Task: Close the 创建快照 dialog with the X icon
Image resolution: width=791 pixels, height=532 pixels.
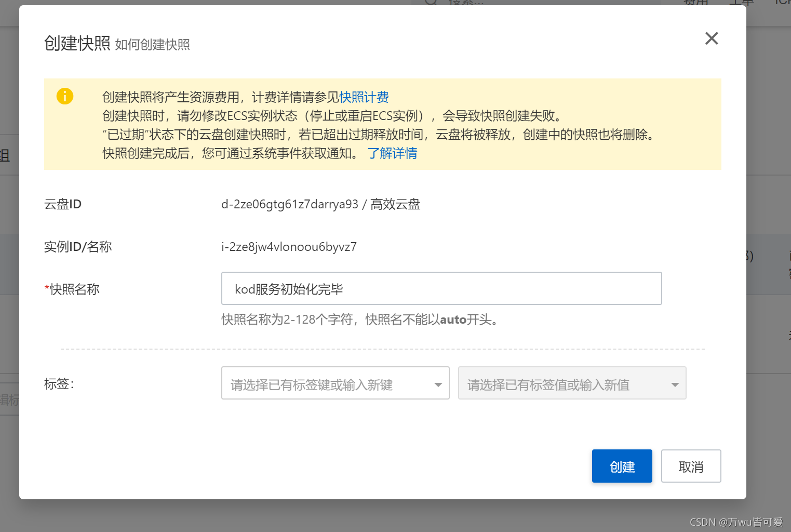Action: coord(712,38)
